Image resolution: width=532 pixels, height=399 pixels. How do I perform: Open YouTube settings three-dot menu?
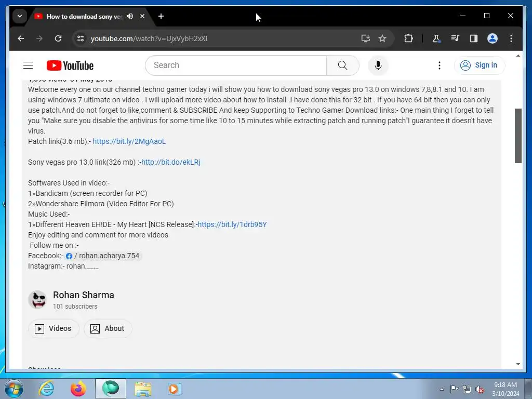440,65
